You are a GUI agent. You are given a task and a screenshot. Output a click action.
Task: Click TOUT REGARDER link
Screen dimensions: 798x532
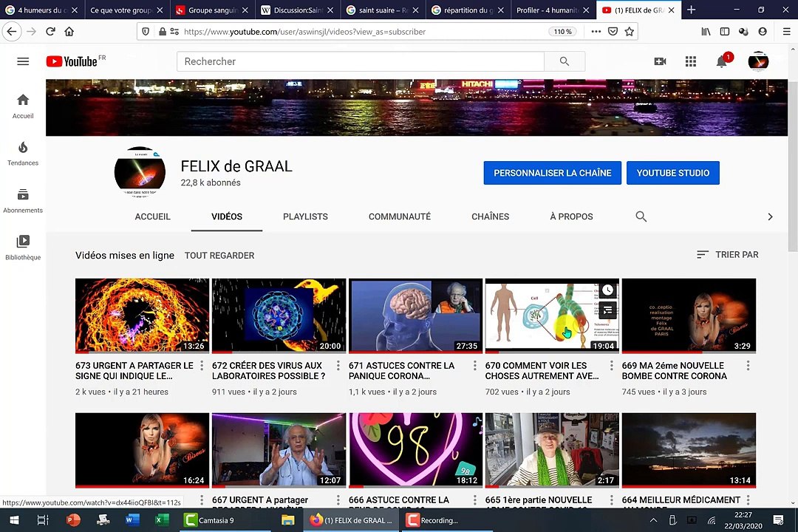click(x=219, y=256)
